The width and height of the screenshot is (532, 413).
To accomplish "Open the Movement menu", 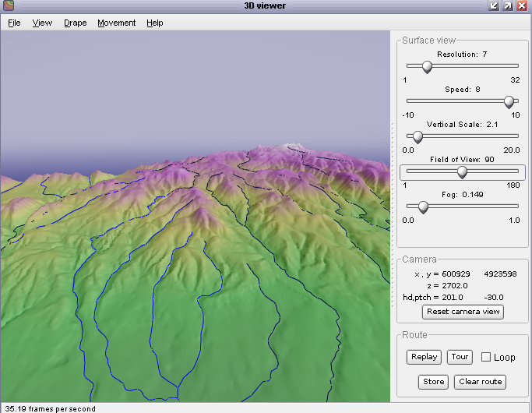I will 117,23.
